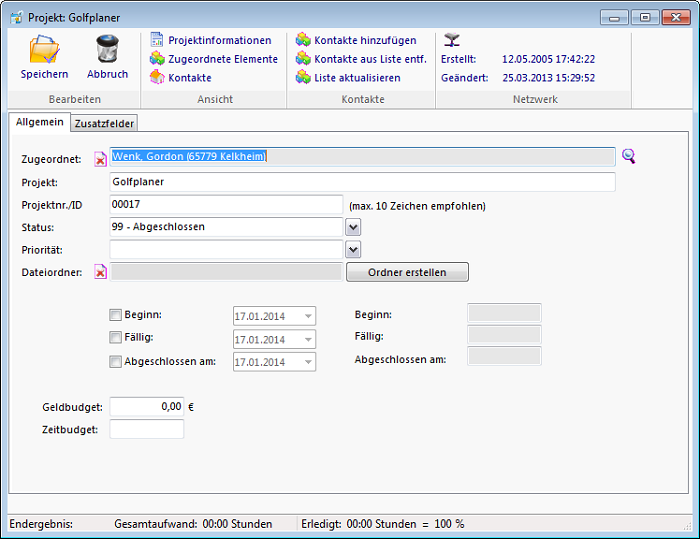
Task: Click the Dateiordner path field
Action: (x=226, y=272)
